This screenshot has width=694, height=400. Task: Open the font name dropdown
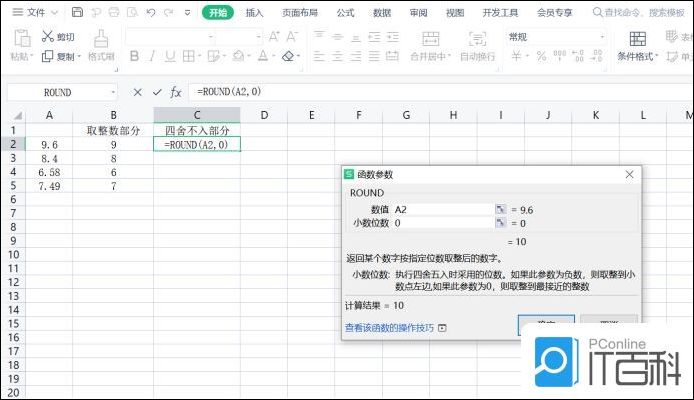(x=211, y=37)
